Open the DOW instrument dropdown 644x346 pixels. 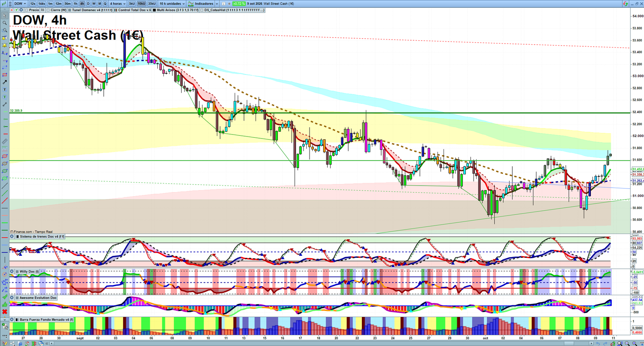20,4
